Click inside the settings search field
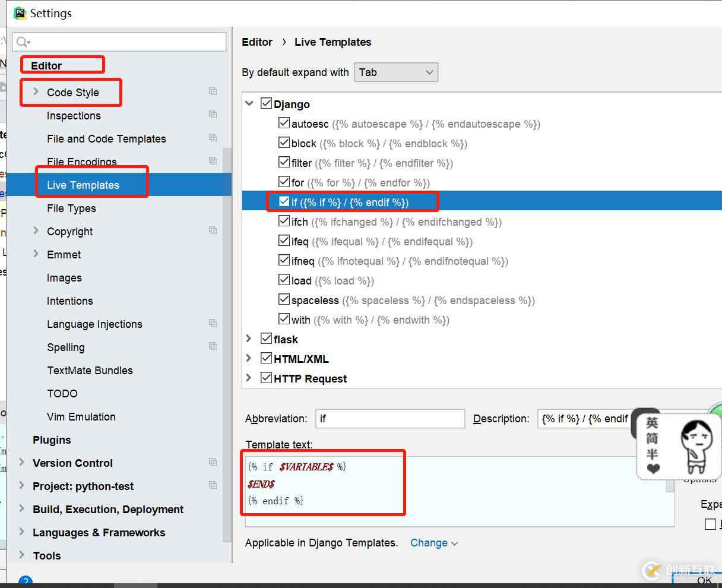This screenshot has height=588, width=722. (119, 42)
